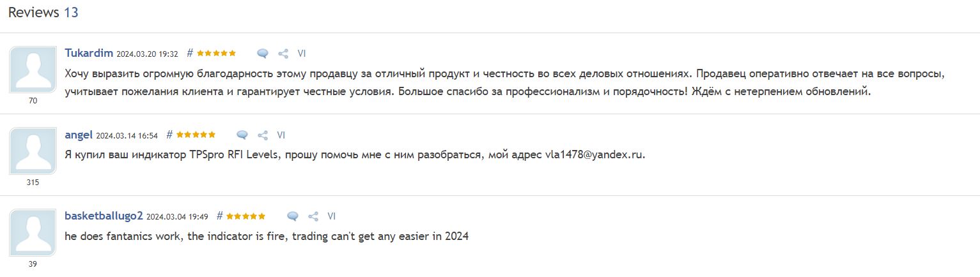The height and width of the screenshot is (277, 980).
Task: Open angel's profile via username link
Action: pos(79,135)
